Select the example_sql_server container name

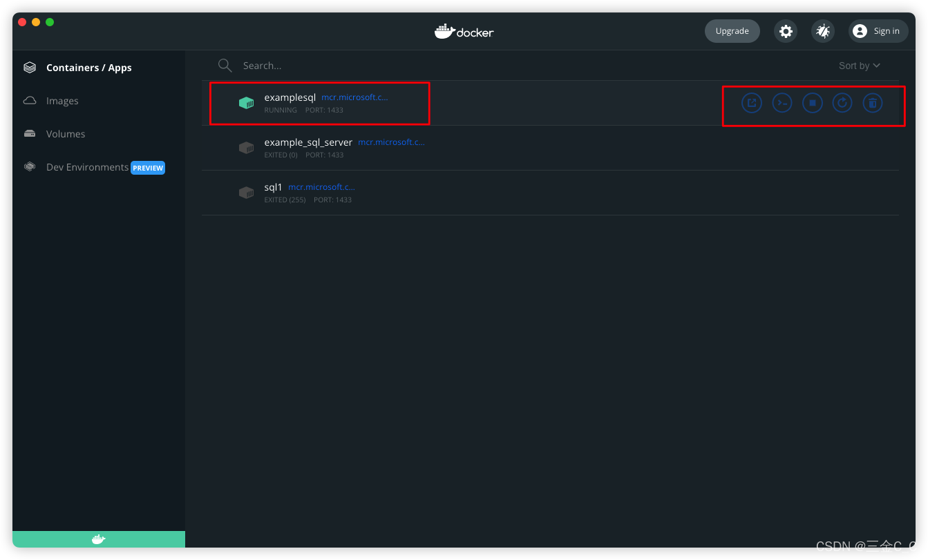[x=308, y=142]
